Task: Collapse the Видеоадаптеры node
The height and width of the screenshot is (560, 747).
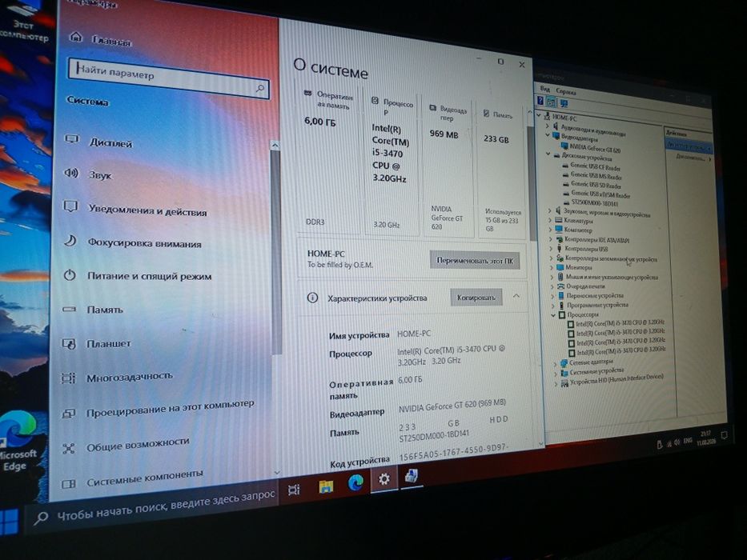Action: pyautogui.click(x=548, y=135)
